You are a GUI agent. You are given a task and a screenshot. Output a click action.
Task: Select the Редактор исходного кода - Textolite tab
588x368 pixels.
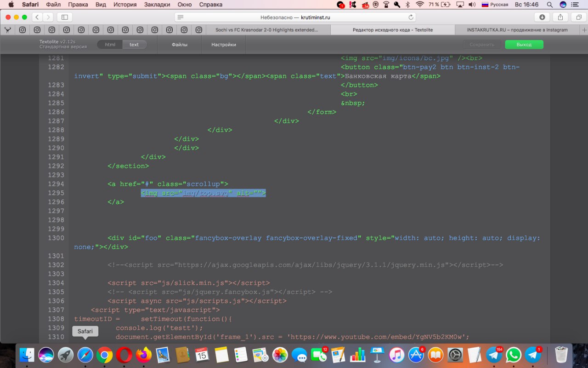(393, 30)
